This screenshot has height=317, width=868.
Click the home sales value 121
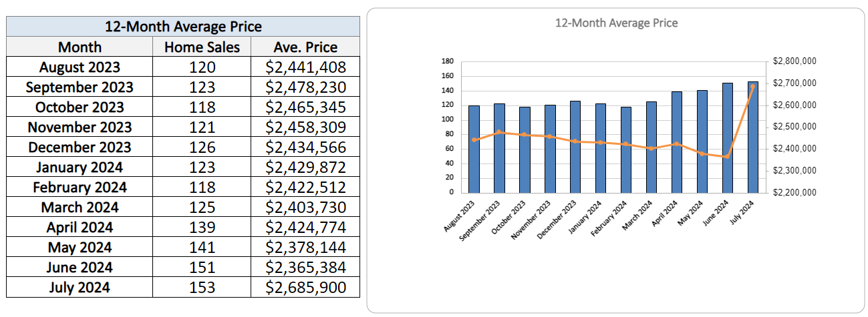click(202, 127)
